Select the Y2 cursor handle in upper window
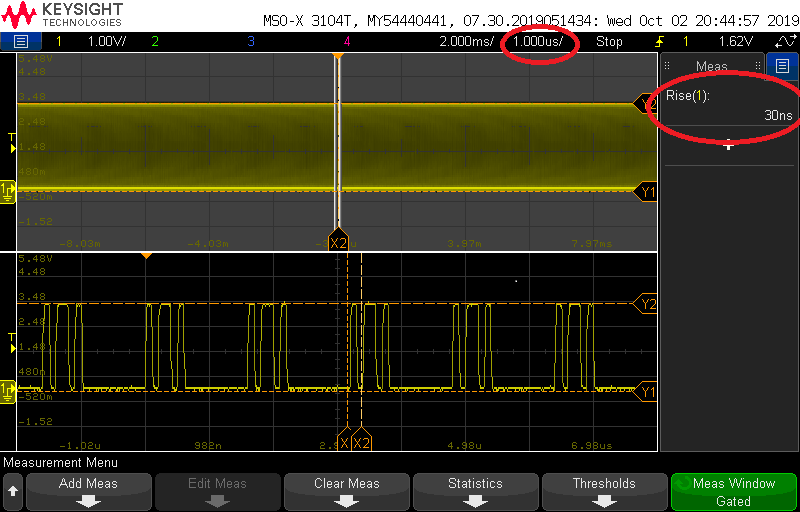Viewport: 800px width, 512px height. point(648,104)
